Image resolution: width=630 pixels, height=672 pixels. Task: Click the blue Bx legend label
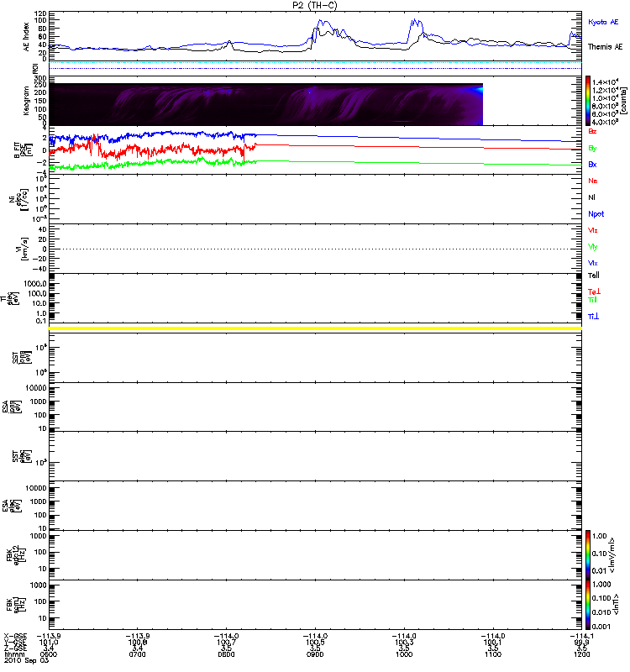click(x=592, y=164)
